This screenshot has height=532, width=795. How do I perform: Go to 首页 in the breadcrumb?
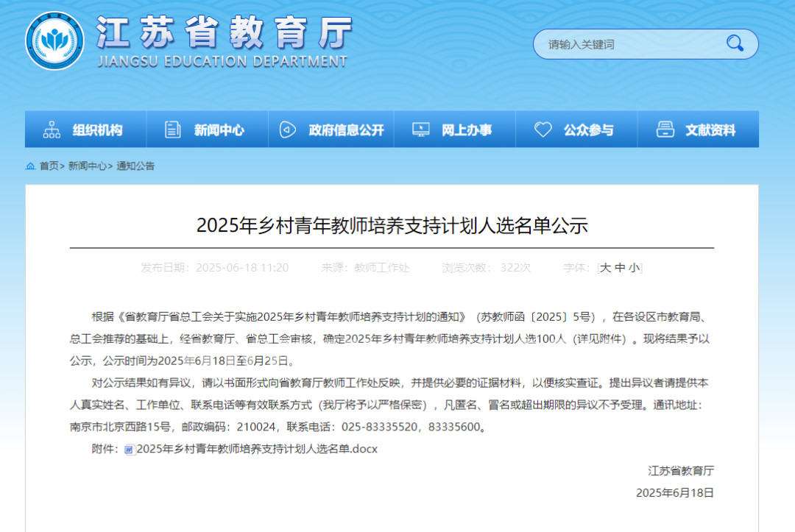49,166
